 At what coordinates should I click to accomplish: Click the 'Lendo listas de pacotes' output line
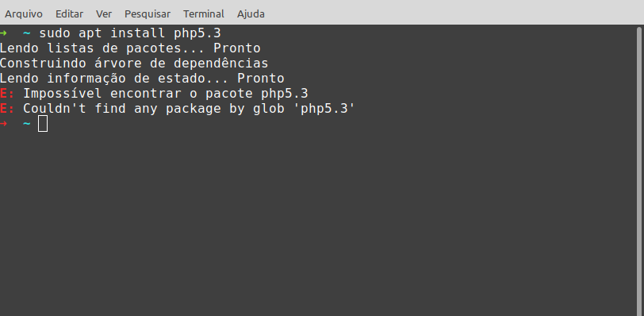click(x=130, y=48)
